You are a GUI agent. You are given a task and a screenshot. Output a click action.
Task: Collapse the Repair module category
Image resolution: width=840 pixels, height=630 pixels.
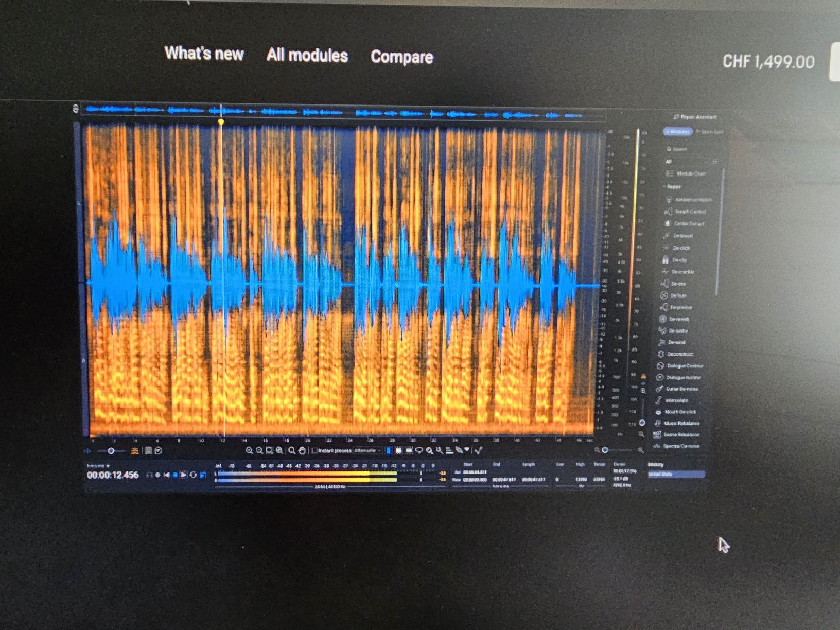point(672,186)
